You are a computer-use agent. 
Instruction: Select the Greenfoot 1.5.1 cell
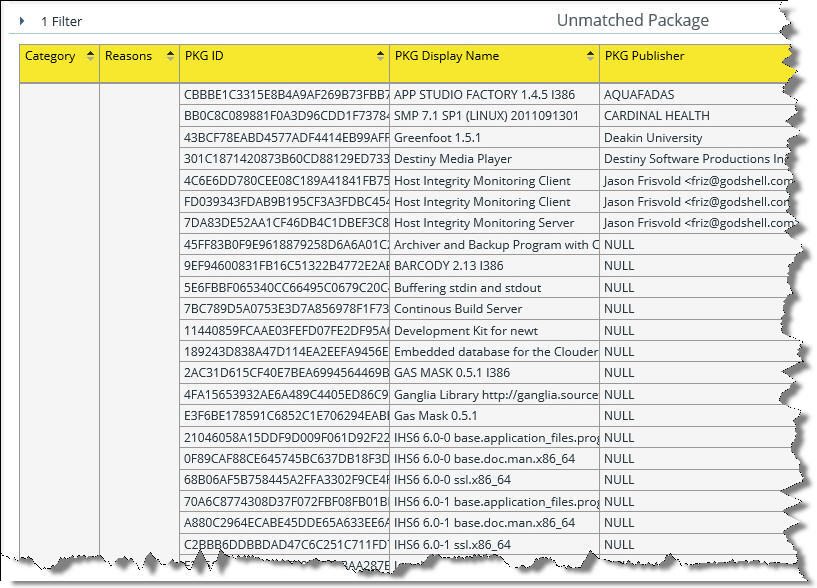click(x=494, y=138)
